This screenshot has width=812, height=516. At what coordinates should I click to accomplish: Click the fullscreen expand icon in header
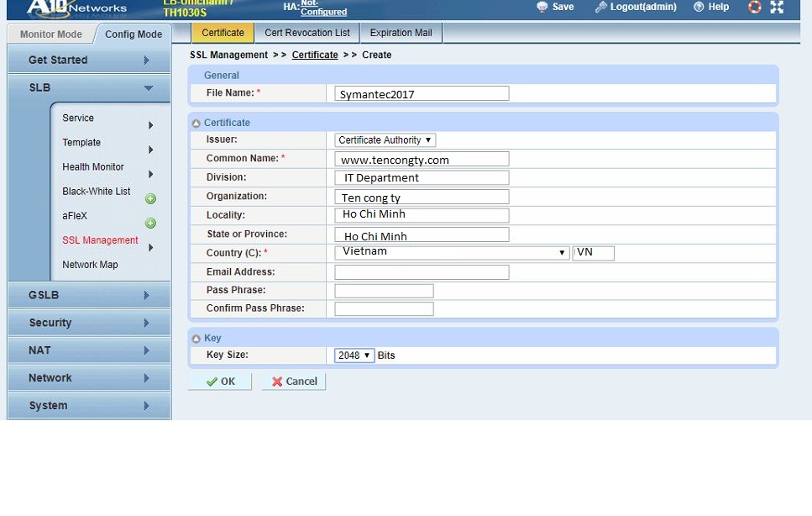tap(777, 7)
